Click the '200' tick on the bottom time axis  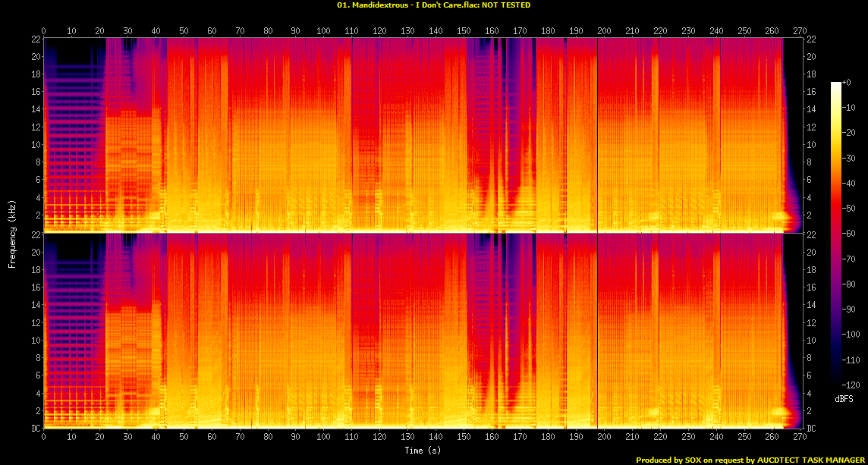click(x=604, y=438)
